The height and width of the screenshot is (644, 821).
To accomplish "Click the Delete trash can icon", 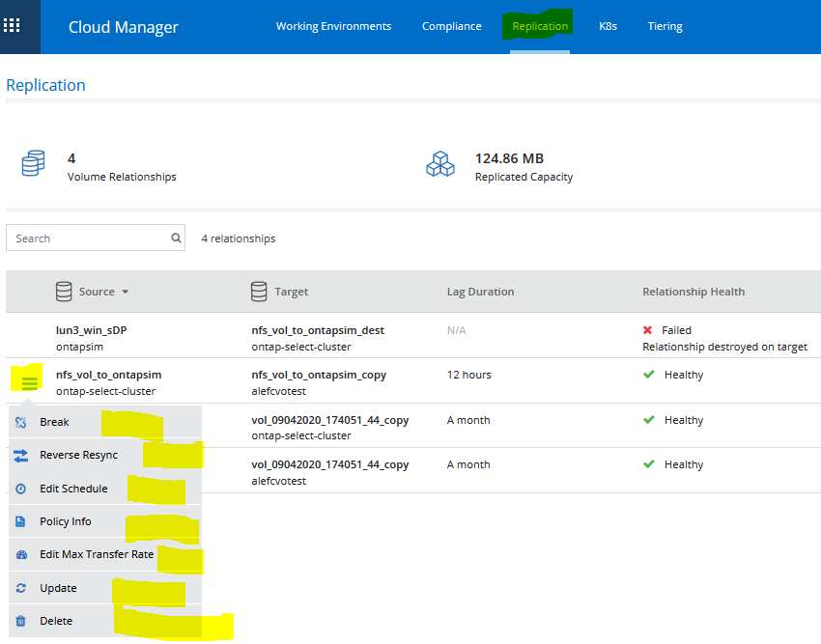I will 21,621.
